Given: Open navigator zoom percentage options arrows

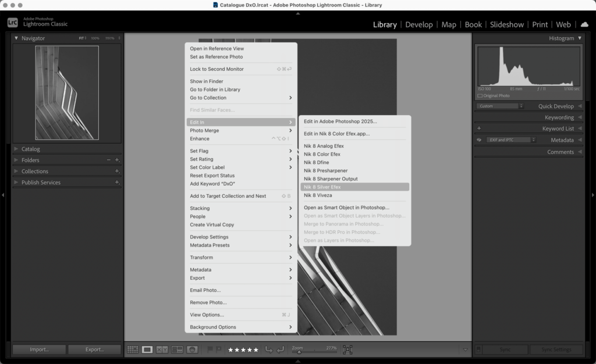Looking at the screenshot, I should [119, 38].
